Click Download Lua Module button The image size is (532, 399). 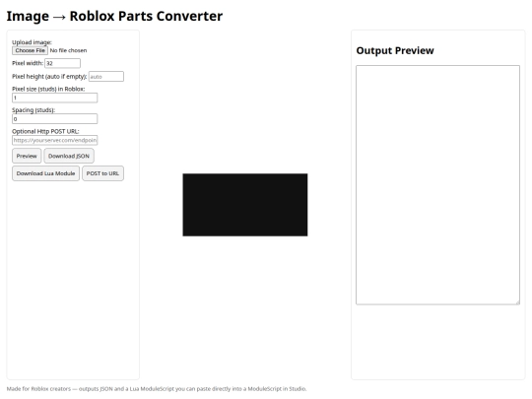pos(45,173)
